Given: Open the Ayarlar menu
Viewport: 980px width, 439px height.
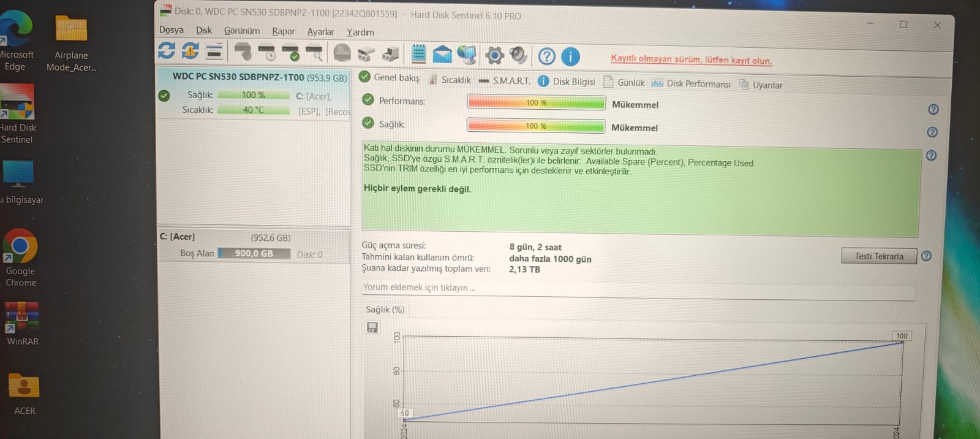Looking at the screenshot, I should coord(320,32).
